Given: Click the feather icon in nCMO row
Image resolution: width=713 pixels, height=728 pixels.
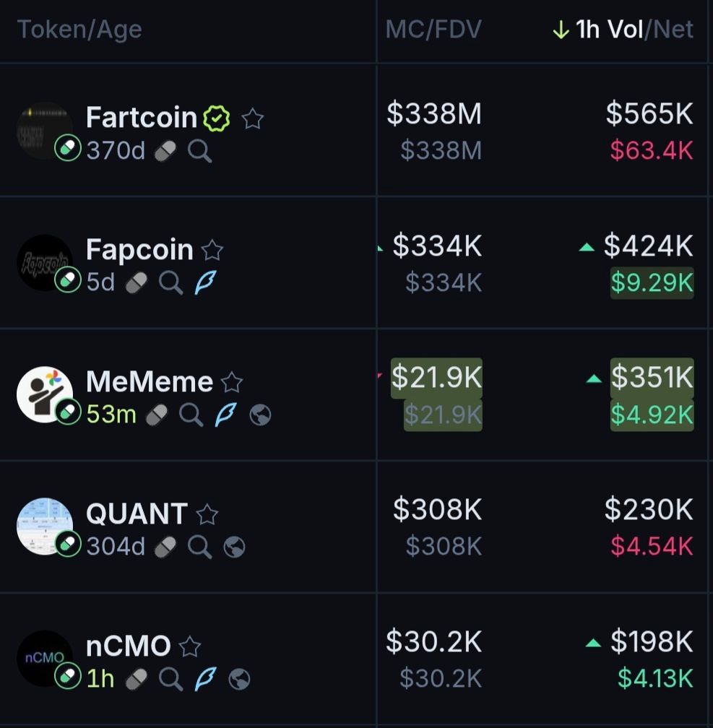Looking at the screenshot, I should pos(205,679).
